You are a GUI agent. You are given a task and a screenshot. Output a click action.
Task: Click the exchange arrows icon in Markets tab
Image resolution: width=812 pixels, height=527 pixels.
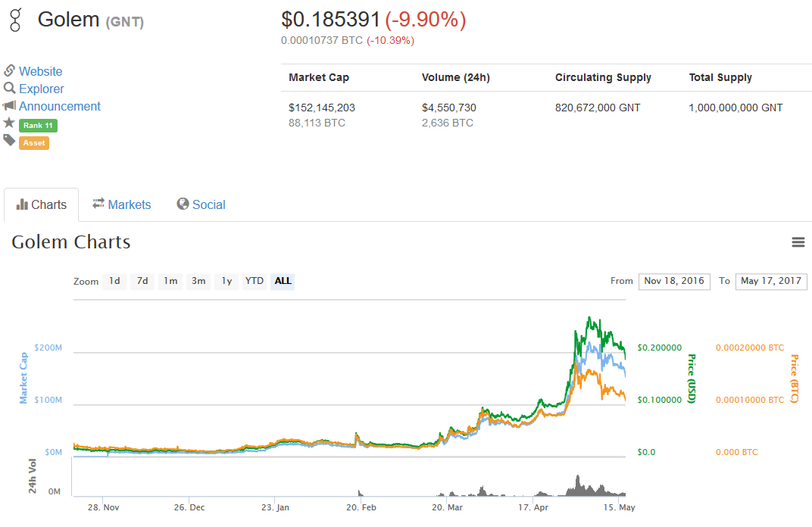(98, 204)
